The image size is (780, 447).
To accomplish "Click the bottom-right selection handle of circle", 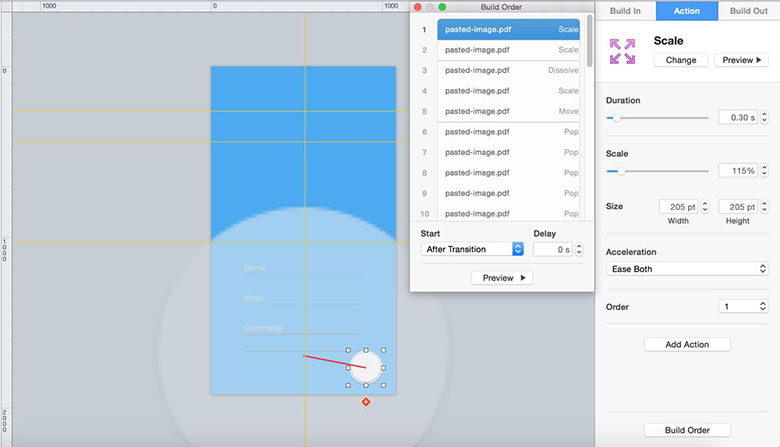I will pos(384,385).
